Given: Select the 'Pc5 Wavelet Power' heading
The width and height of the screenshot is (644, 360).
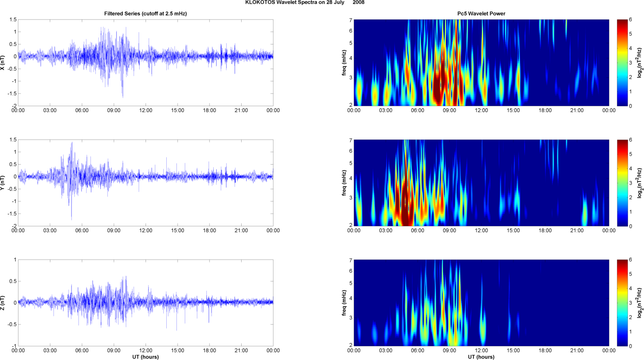Looking at the screenshot, I should pyautogui.click(x=481, y=14).
